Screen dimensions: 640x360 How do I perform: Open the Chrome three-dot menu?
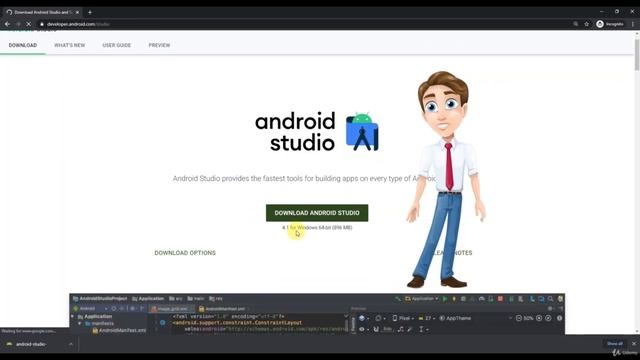[633, 24]
